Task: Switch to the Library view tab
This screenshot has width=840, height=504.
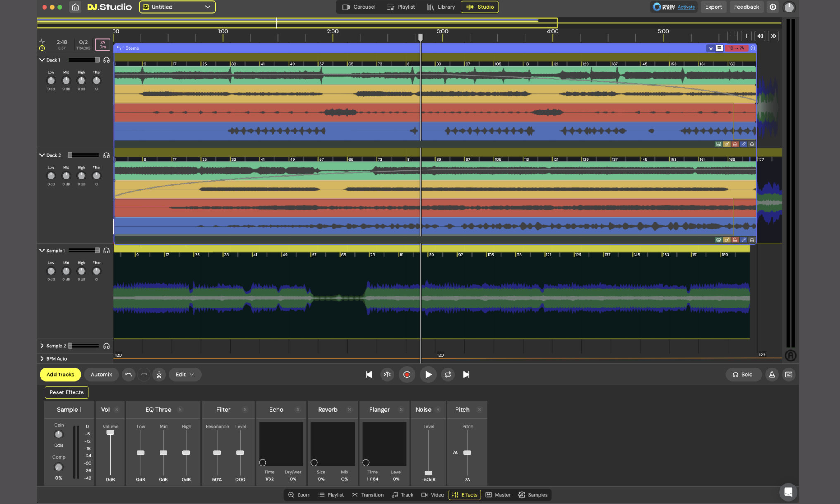Action: click(441, 7)
